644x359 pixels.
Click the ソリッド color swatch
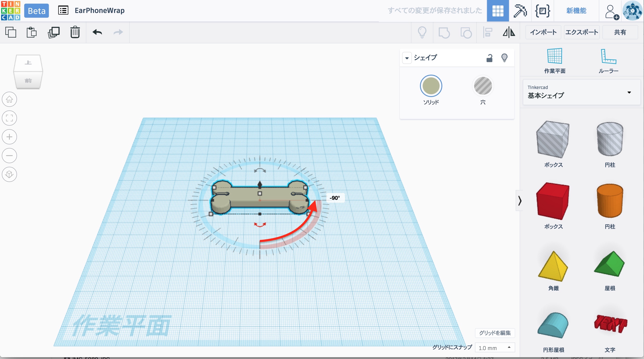(431, 86)
